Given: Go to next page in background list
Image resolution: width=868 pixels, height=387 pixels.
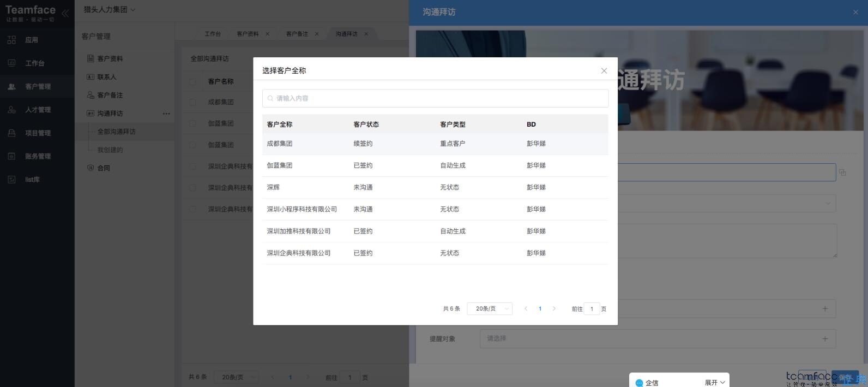Looking at the screenshot, I should point(308,377).
